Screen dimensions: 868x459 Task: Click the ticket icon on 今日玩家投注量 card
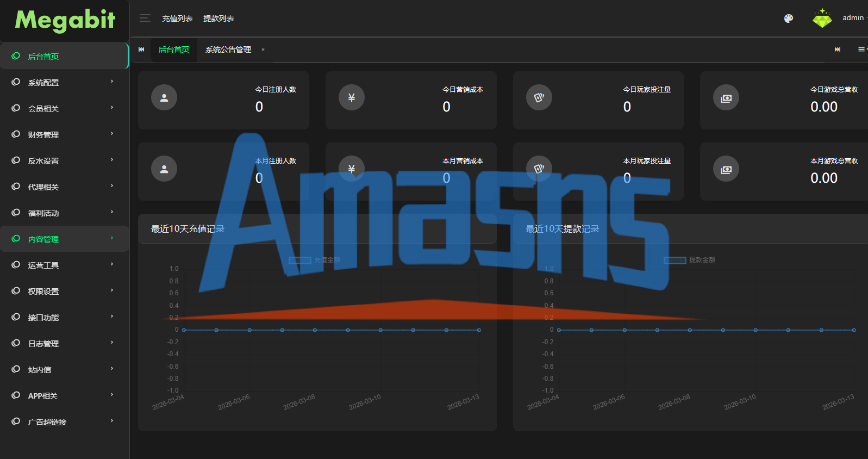[539, 98]
